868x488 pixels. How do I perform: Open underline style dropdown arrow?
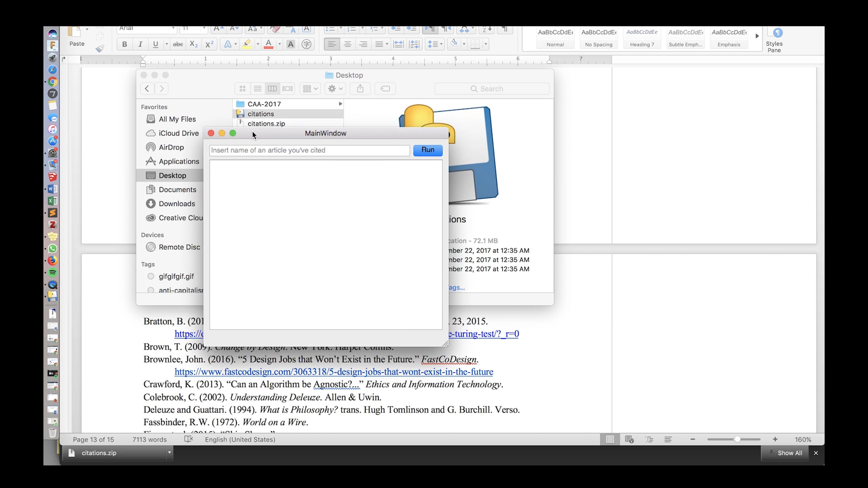167,44
